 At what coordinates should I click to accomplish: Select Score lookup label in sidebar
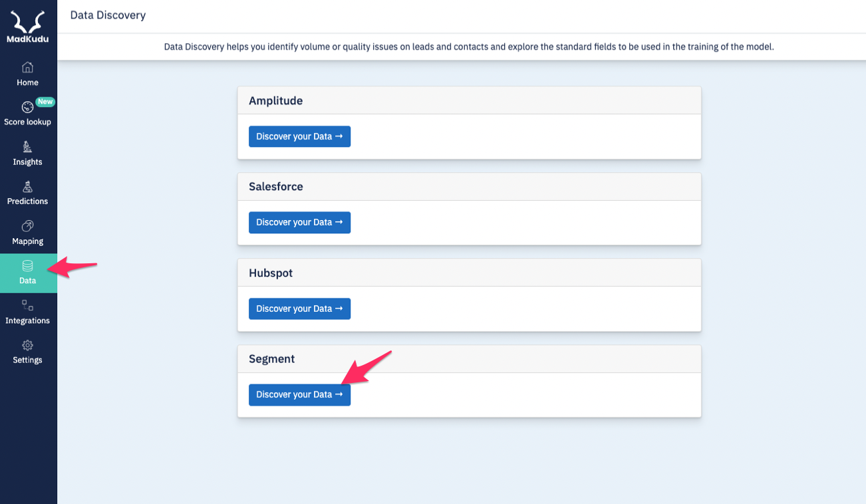click(27, 122)
